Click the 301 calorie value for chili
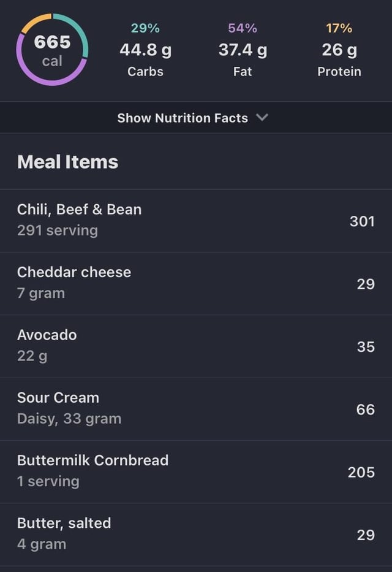392x572 pixels. click(x=362, y=221)
